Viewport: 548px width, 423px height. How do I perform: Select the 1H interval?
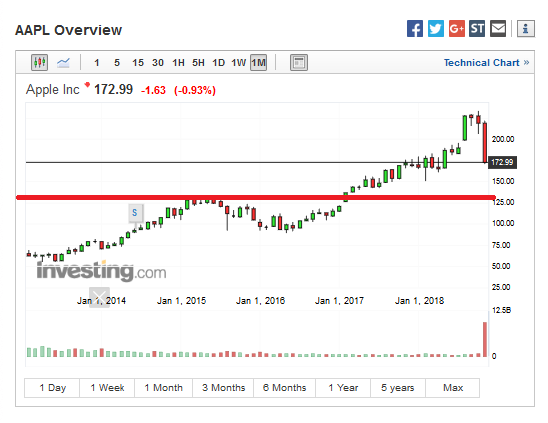[178, 63]
